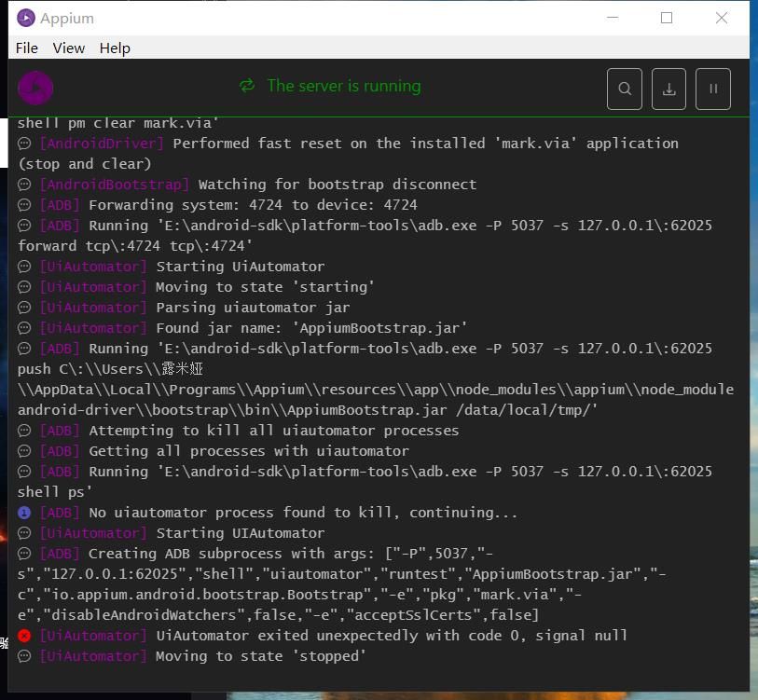Click the red error icon beside UiAutomator exited

tap(25, 636)
